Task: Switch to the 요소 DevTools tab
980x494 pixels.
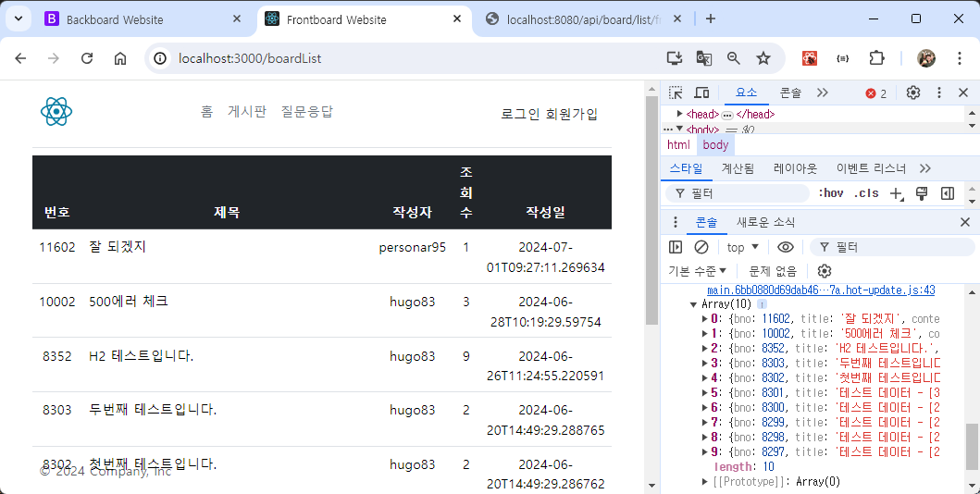Action: pos(746,93)
